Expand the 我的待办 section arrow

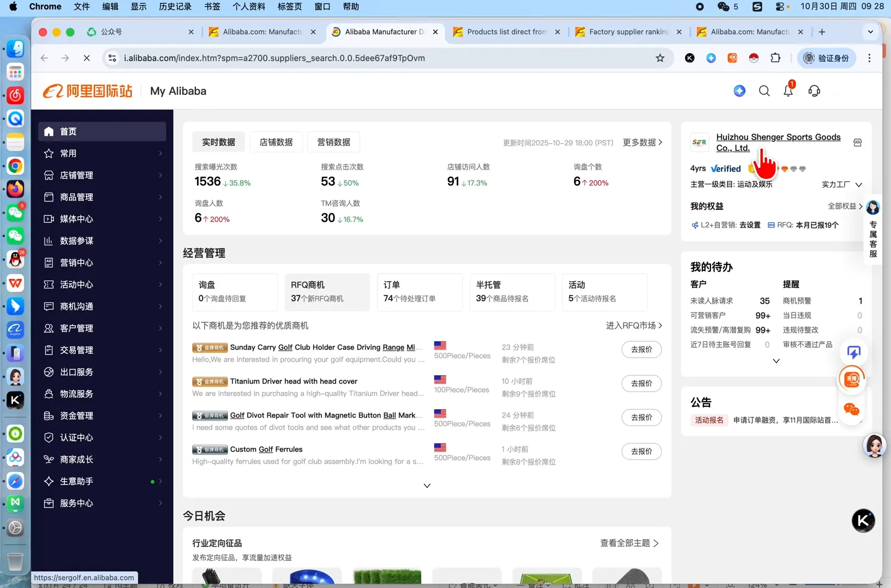click(x=776, y=361)
